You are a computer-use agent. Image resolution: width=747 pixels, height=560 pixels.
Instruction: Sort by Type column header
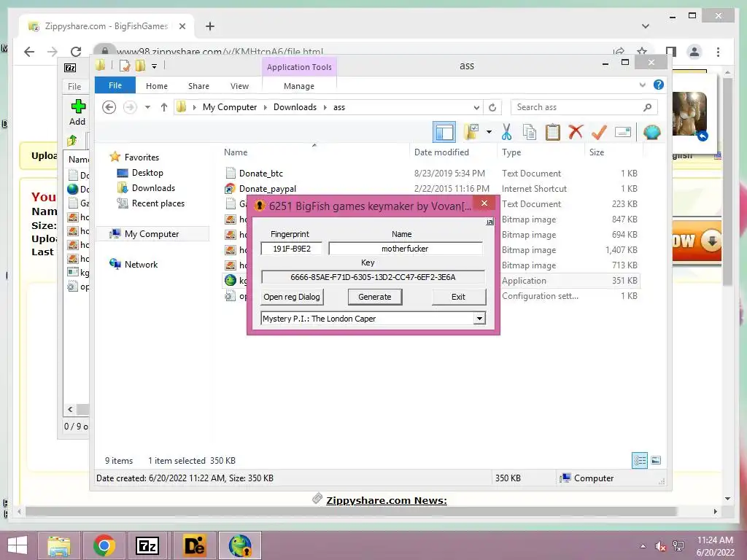[x=511, y=152]
